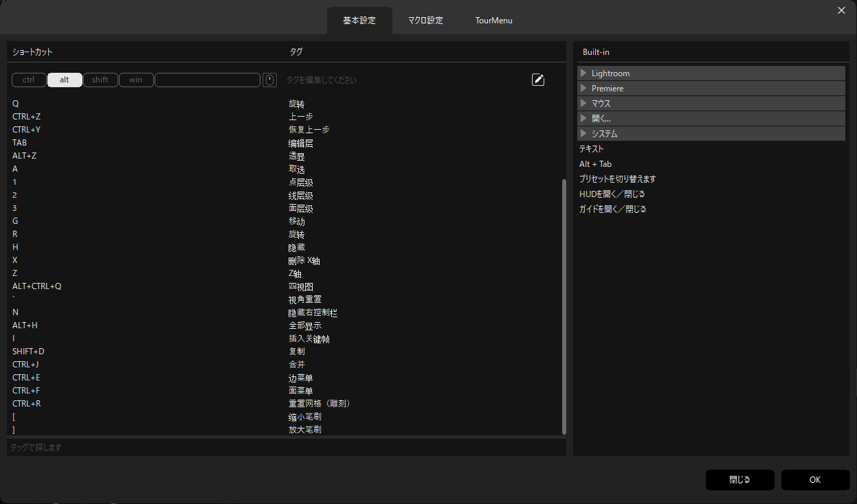Open the TourMenu tab
Viewport: 857px width, 504px height.
tap(493, 21)
